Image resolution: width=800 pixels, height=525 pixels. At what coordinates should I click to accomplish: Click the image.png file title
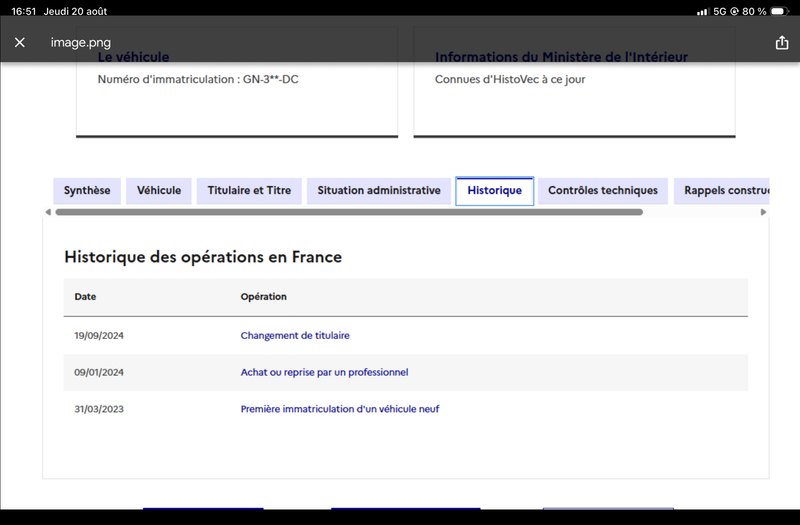81,42
